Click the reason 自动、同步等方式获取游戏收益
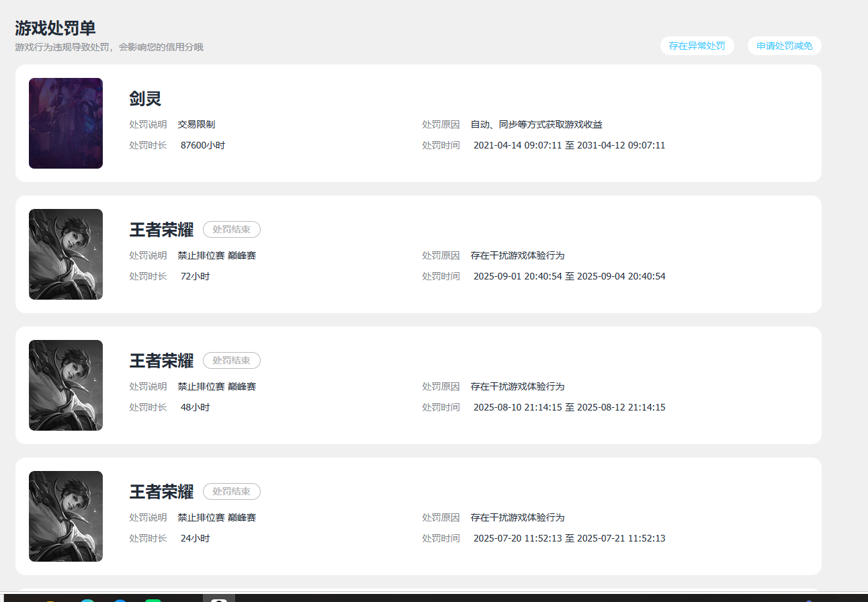This screenshot has height=602, width=868. click(x=536, y=124)
